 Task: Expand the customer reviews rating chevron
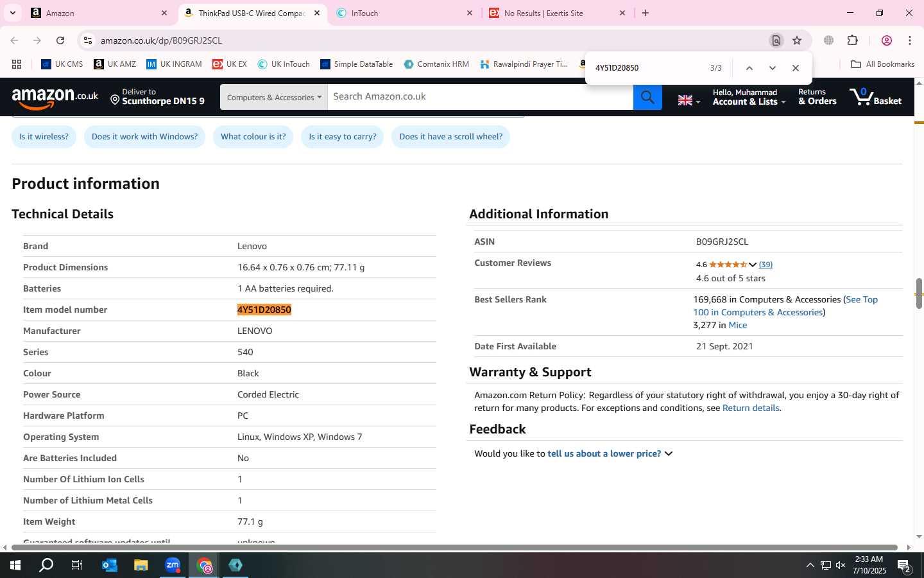[x=753, y=265]
